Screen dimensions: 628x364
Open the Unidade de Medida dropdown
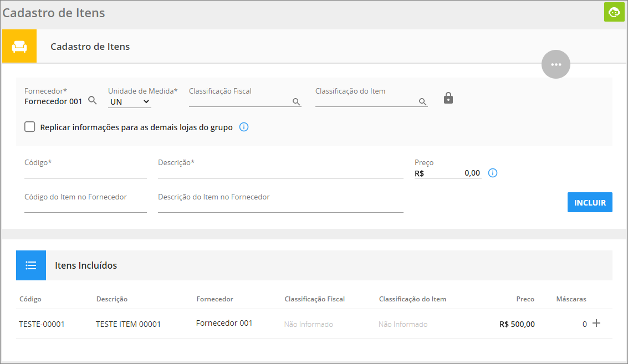130,102
